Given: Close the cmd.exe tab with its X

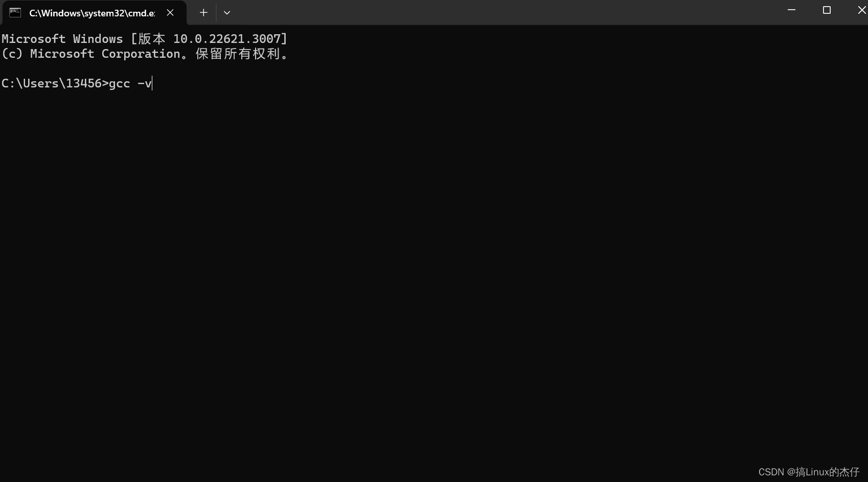Looking at the screenshot, I should point(170,13).
